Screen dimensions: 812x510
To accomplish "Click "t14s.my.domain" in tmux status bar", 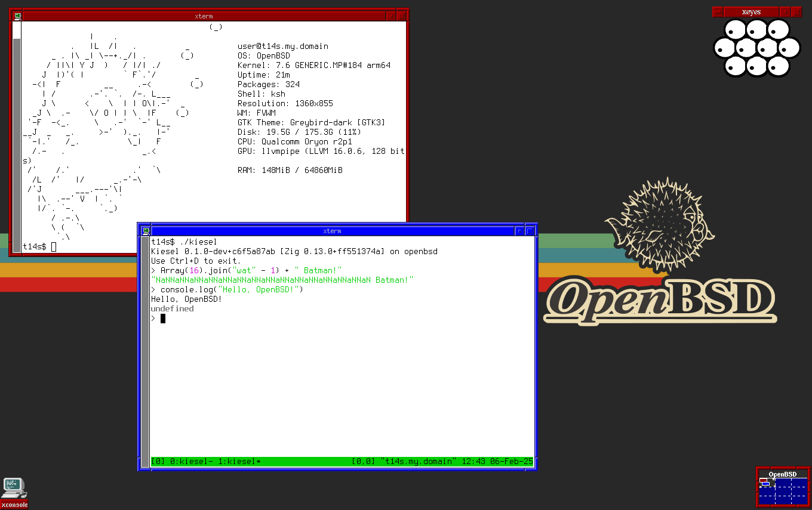I will point(419,462).
